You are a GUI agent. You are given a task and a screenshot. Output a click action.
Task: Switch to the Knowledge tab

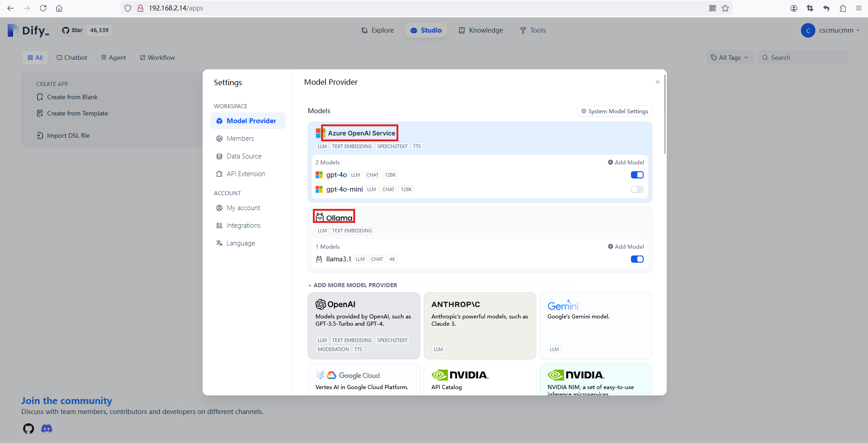pyautogui.click(x=481, y=30)
